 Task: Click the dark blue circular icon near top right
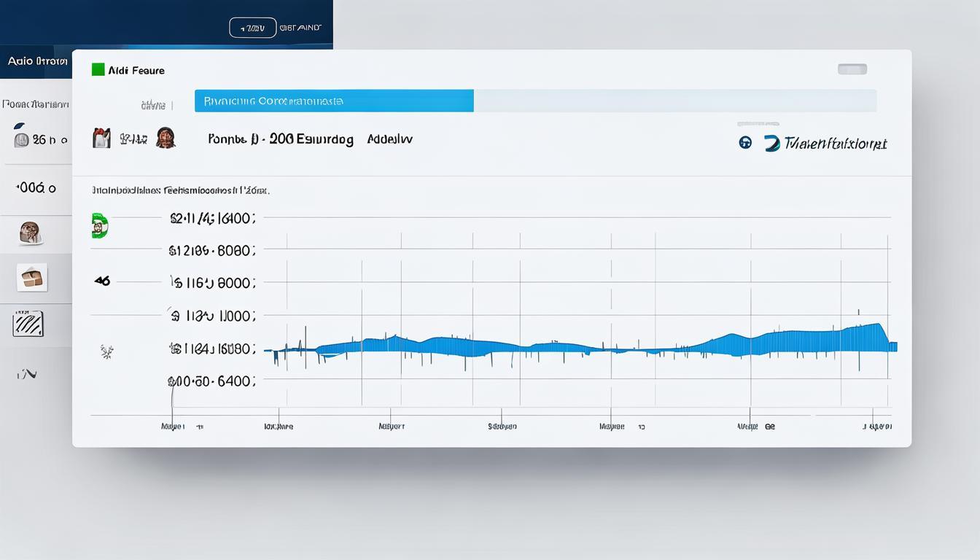tap(744, 143)
